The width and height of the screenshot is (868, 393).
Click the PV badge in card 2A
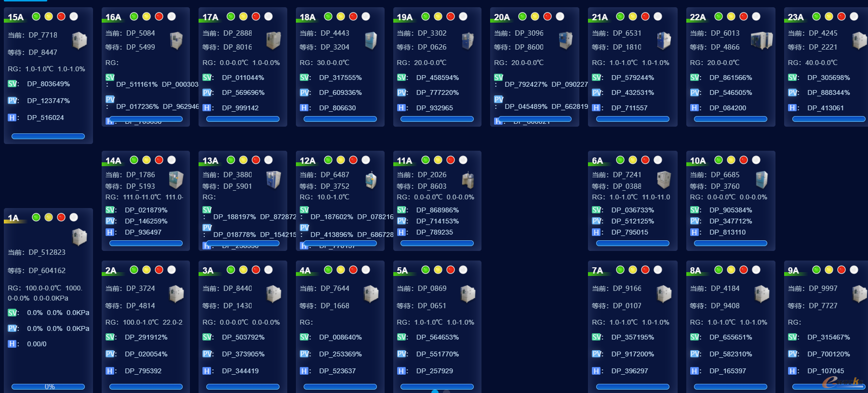tap(110, 354)
